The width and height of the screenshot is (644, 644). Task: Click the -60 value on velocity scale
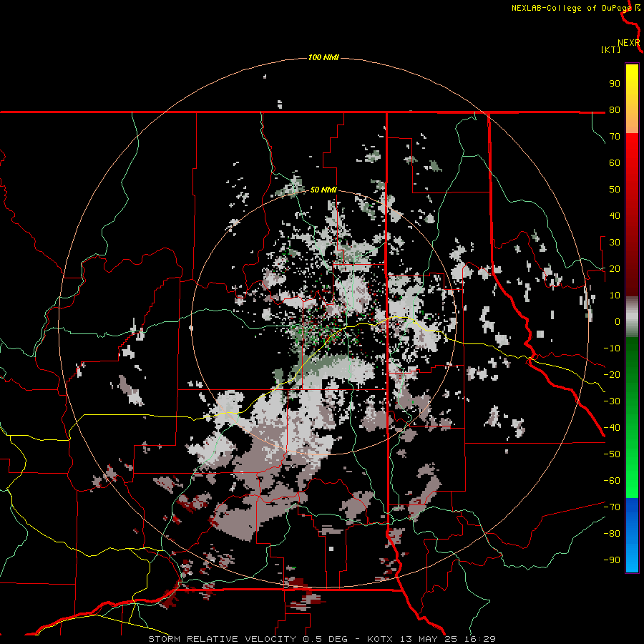point(612,481)
